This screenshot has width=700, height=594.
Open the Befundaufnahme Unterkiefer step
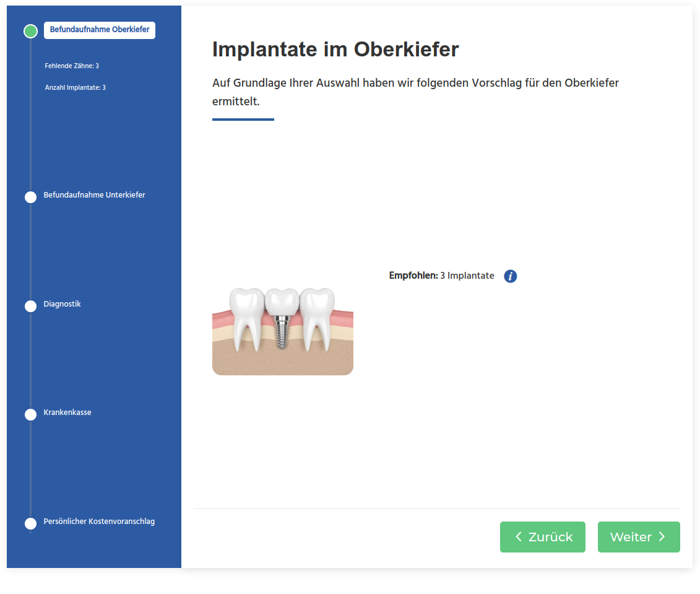coord(94,194)
